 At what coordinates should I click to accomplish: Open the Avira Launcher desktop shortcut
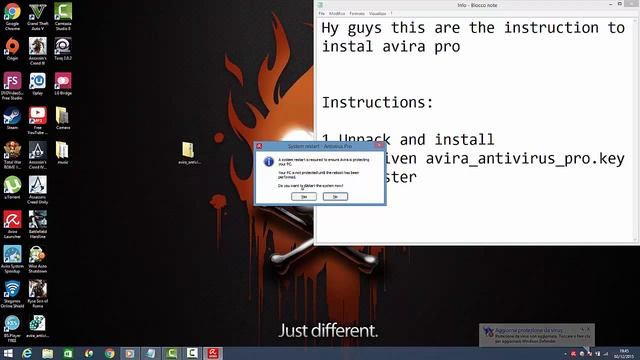pos(12,224)
